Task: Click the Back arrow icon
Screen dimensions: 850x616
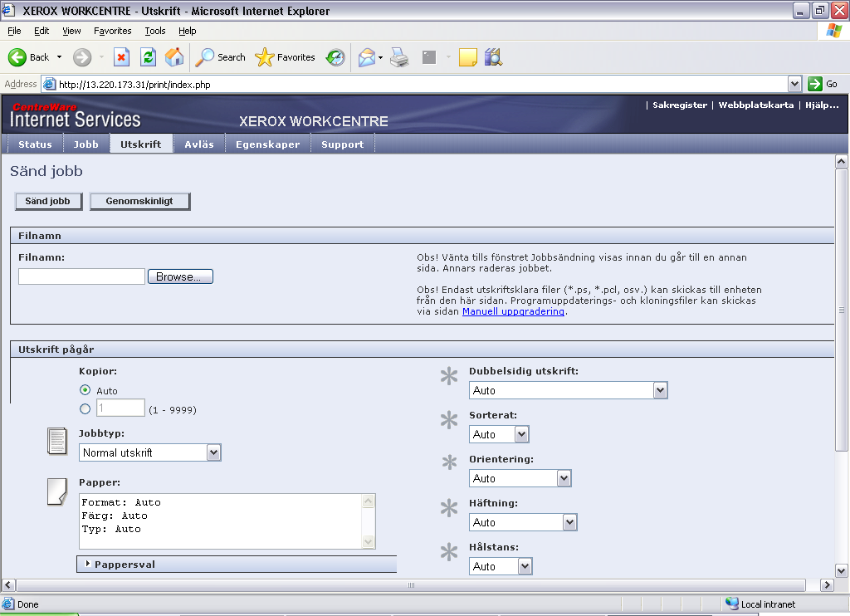Action: click(x=17, y=57)
